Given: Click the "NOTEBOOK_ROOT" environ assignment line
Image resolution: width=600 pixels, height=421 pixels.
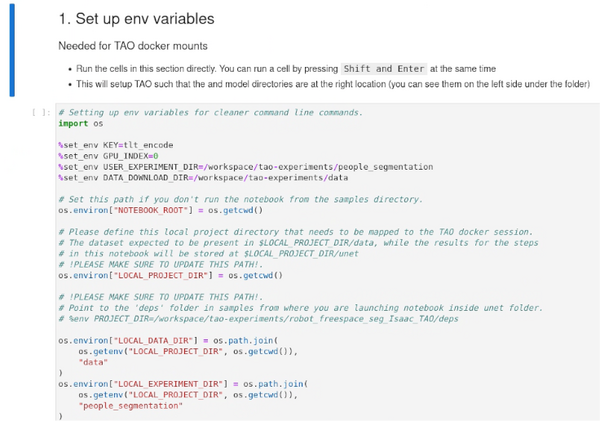Looking at the screenshot, I should [x=160, y=211].
